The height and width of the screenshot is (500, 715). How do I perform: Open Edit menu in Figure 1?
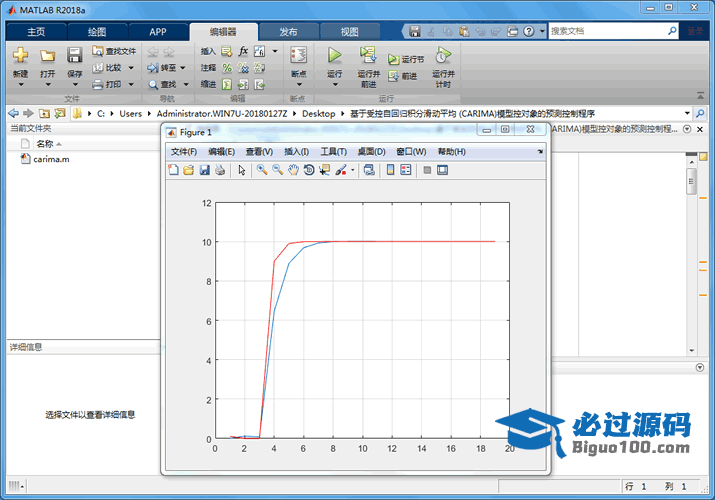pyautogui.click(x=222, y=152)
